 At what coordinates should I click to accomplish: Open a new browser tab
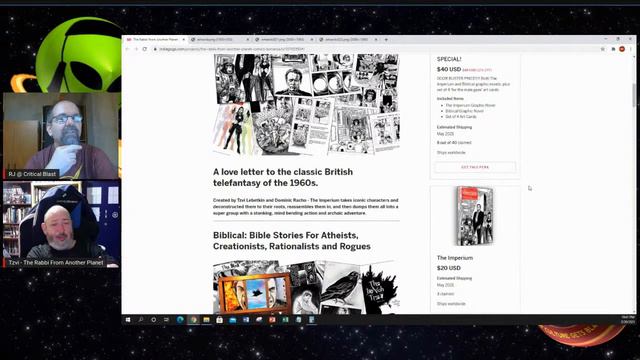click(386, 40)
